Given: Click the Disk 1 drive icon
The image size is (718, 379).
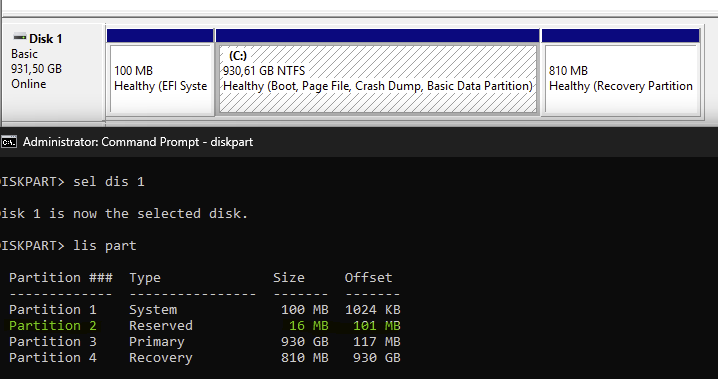Looking at the screenshot, I should (20, 37).
